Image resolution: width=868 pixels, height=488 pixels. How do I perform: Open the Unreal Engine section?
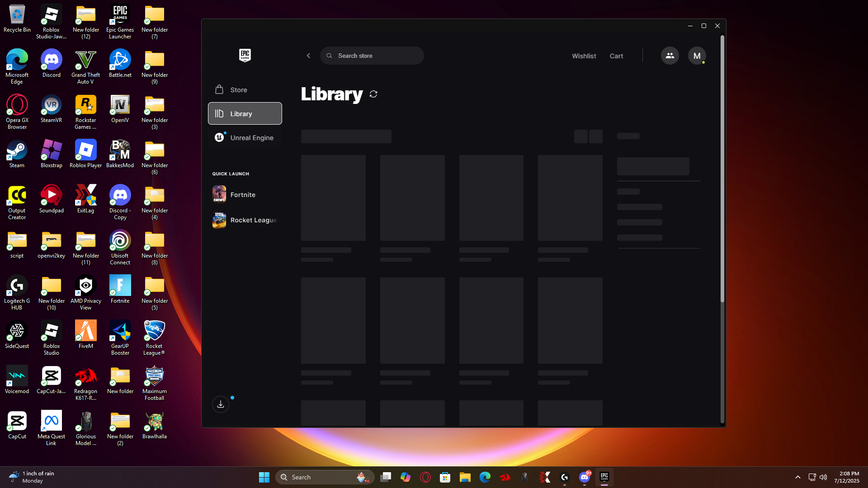coord(251,138)
